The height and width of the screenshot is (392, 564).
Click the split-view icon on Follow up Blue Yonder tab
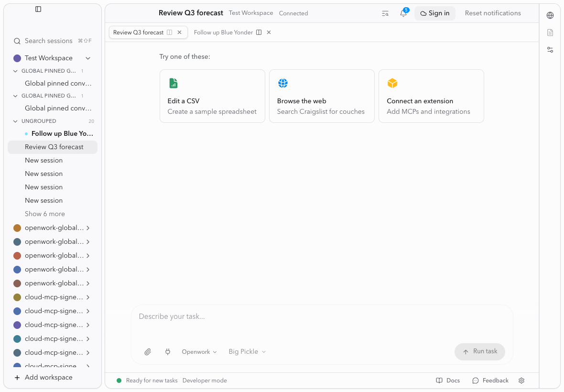click(259, 33)
